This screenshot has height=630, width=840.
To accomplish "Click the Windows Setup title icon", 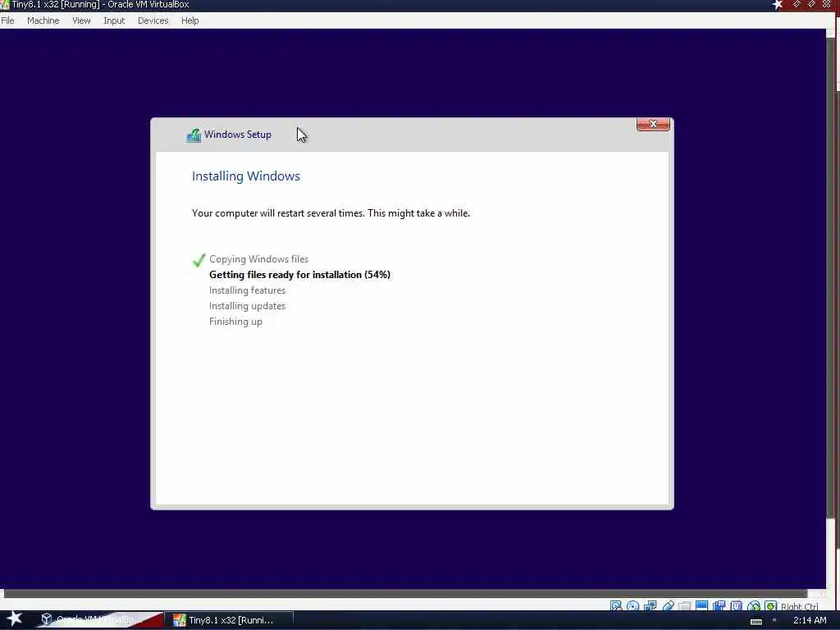I will (x=194, y=135).
